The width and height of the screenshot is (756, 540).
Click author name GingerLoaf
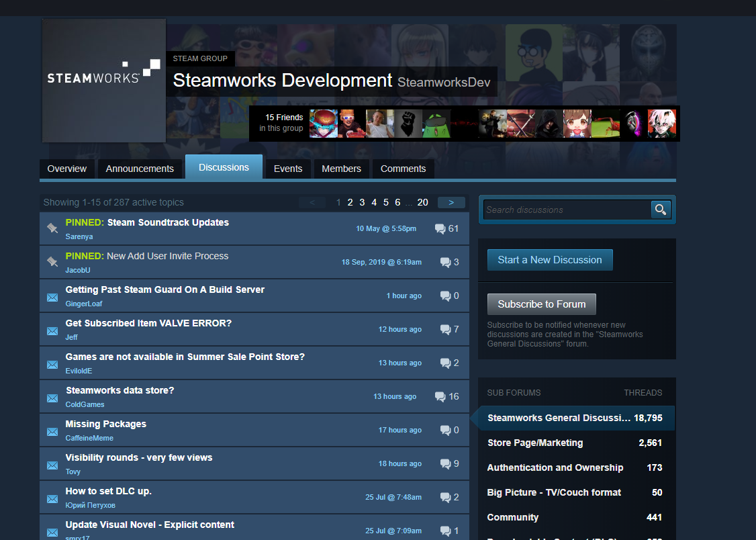click(x=84, y=304)
